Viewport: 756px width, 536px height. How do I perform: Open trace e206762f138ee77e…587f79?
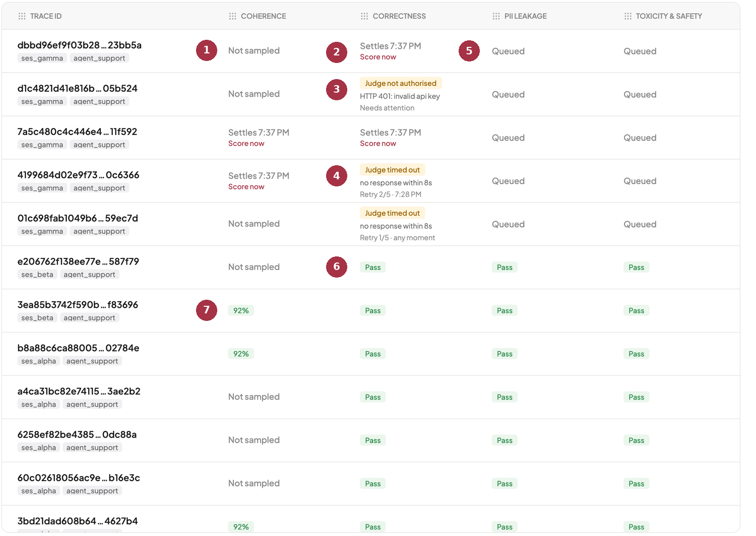coord(78,262)
